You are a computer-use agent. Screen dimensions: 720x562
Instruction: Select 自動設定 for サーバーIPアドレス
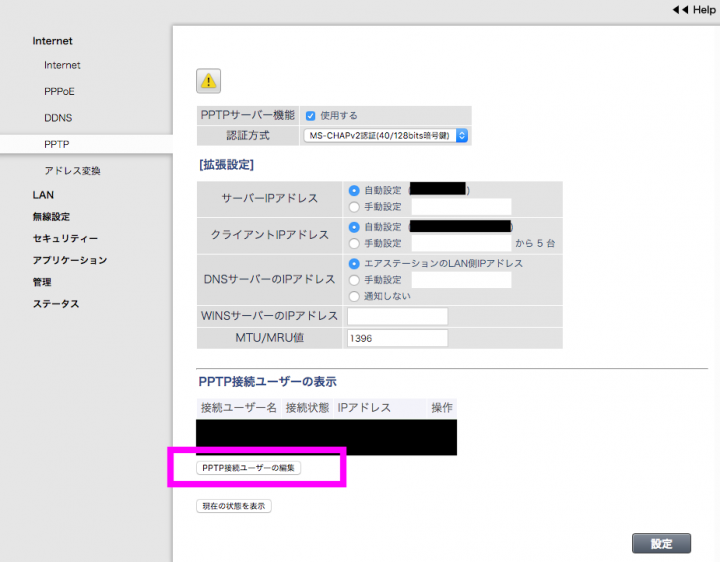click(x=354, y=191)
